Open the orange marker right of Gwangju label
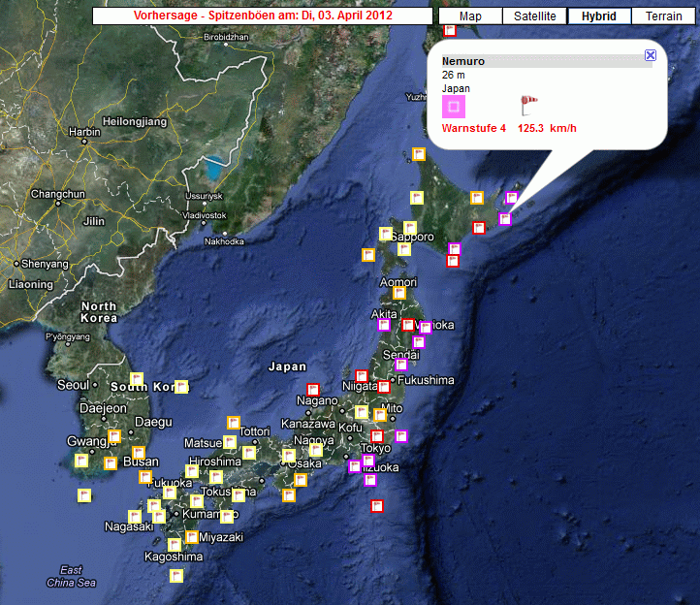Image resolution: width=700 pixels, height=605 pixels. point(114,435)
